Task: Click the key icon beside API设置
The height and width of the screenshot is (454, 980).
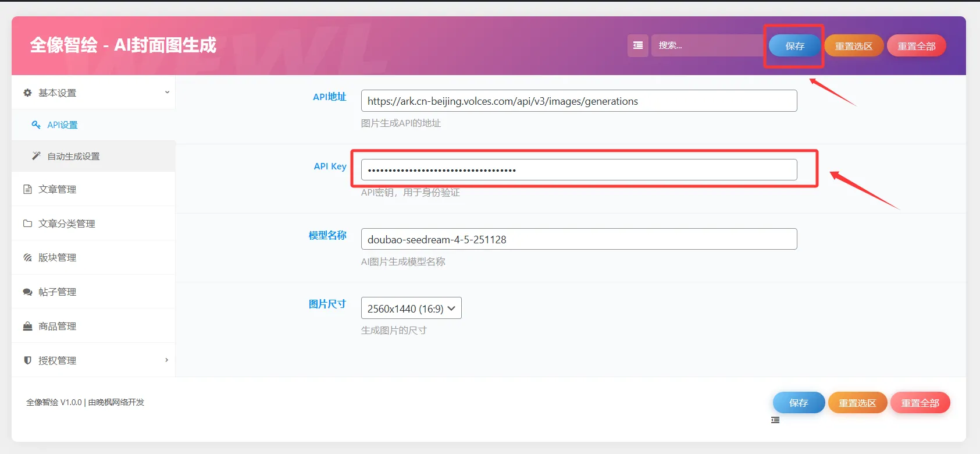Action: point(36,125)
